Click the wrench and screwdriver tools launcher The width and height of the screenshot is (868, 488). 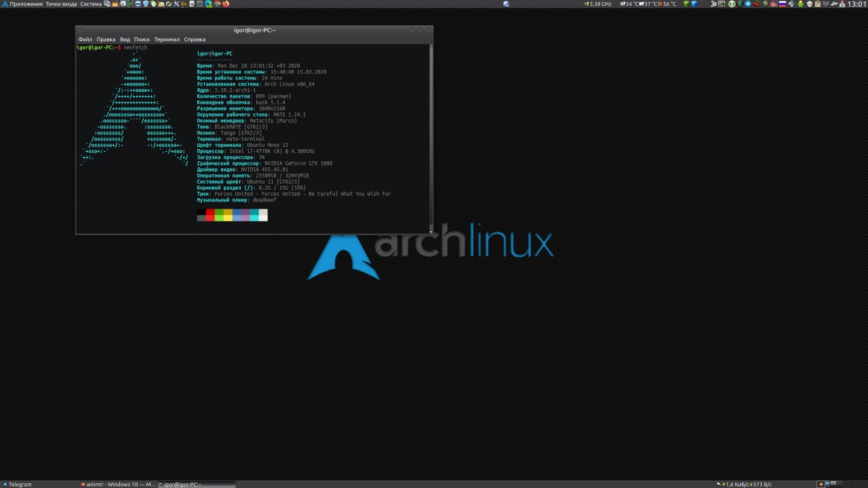176,4
